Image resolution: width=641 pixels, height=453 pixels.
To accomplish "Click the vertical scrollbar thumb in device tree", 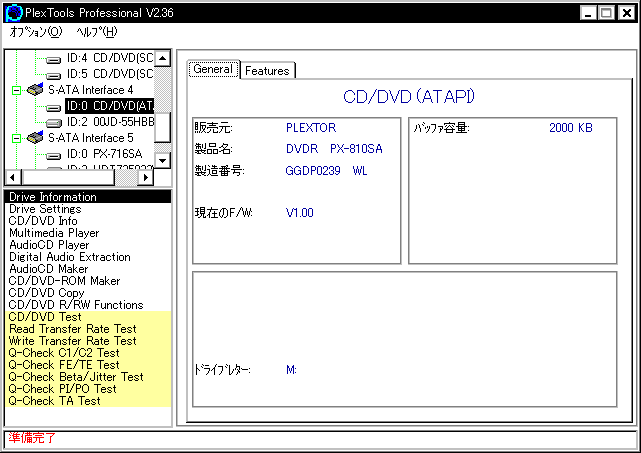I will point(163,127).
